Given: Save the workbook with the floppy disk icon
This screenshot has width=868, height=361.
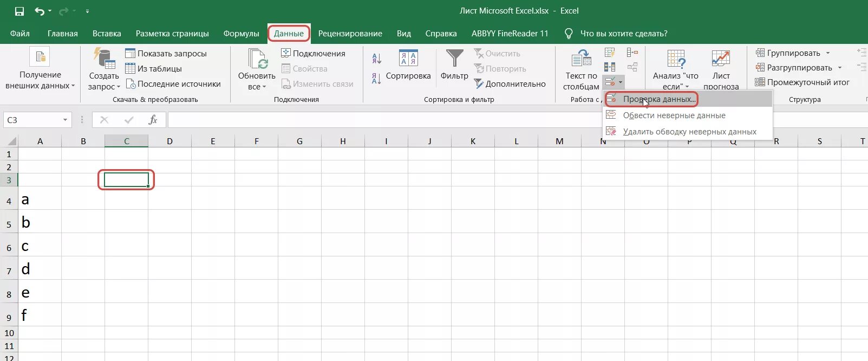Looking at the screenshot, I should pyautogui.click(x=19, y=11).
